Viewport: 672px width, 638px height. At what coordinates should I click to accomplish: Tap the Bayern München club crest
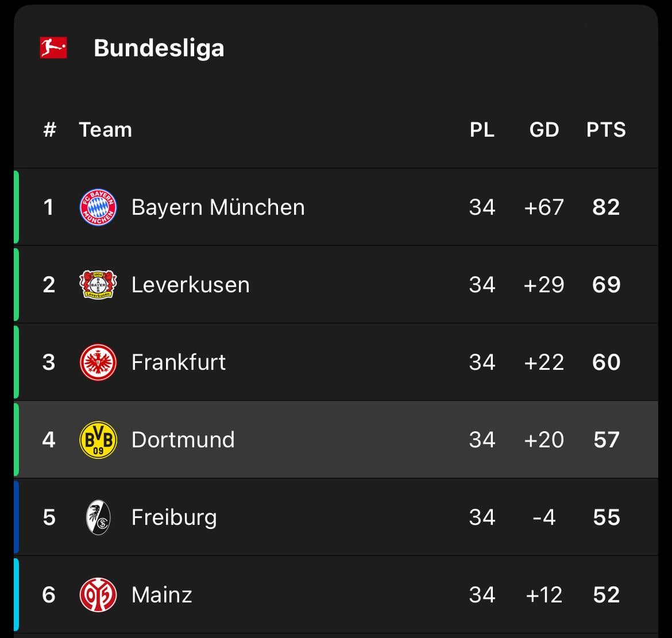(98, 207)
